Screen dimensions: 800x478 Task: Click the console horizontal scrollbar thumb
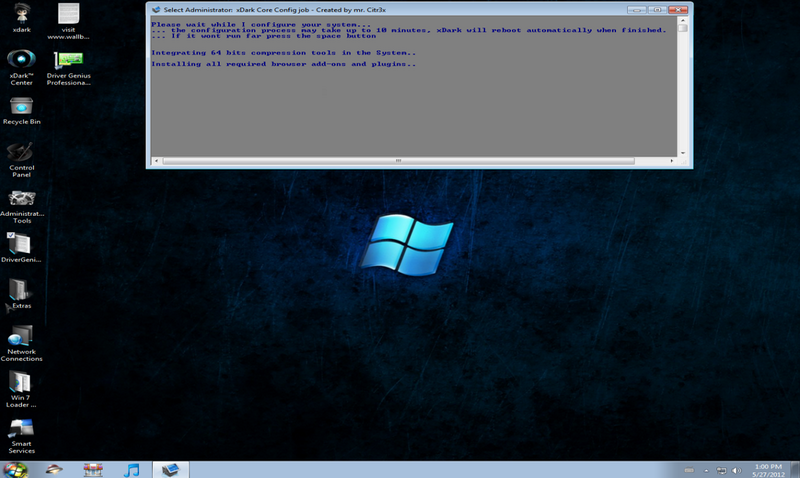click(398, 161)
